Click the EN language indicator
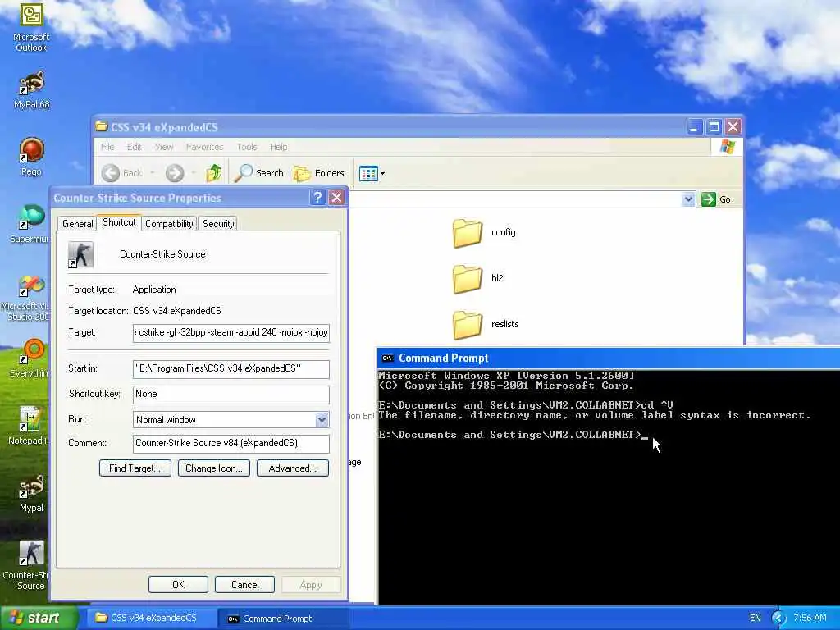 [755, 619]
